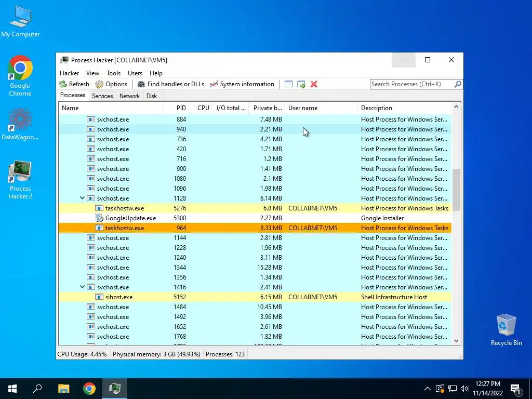Open the Hacker menu
The height and width of the screenshot is (399, 532).
coord(69,73)
